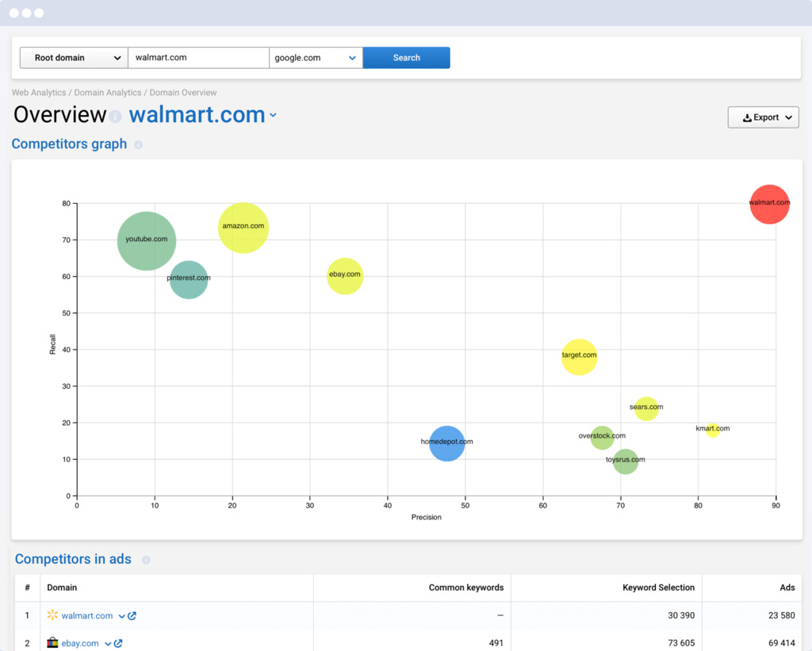Select the ebay.com bubble on graph
The width and height of the screenshot is (812, 651).
click(345, 276)
